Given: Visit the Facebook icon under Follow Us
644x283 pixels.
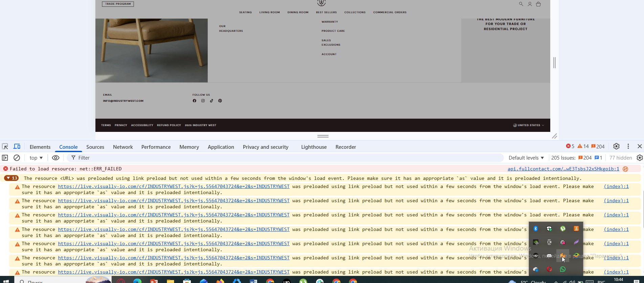Looking at the screenshot, I should tap(195, 101).
